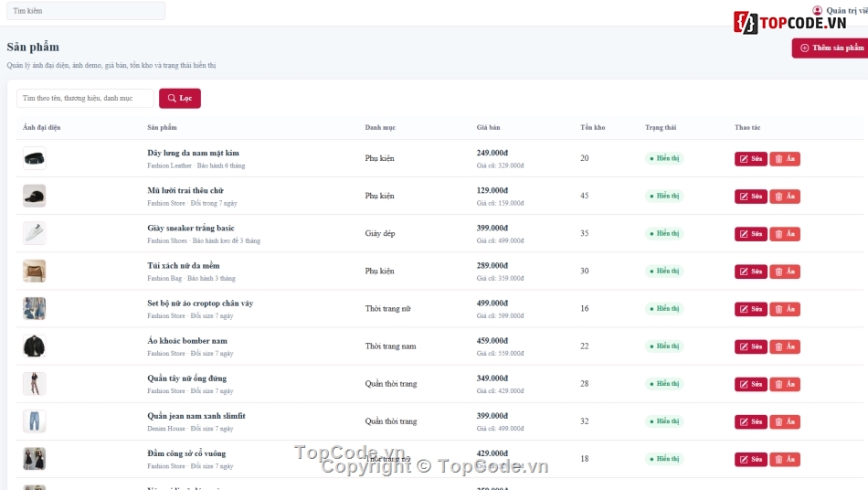Open the office dress product thumbnail

point(35,459)
